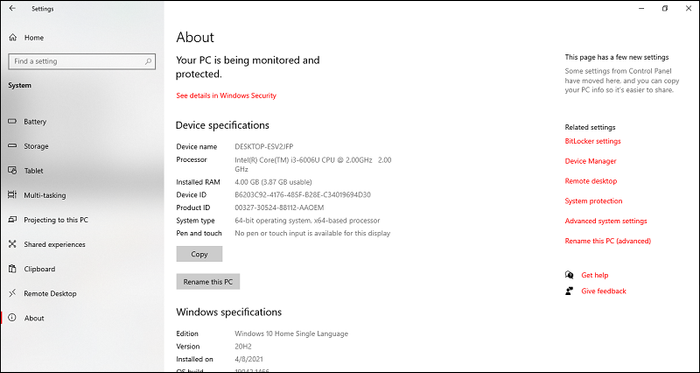Select the Multi-tasking icon
Image resolution: width=700 pixels, height=373 pixels.
coord(12,195)
